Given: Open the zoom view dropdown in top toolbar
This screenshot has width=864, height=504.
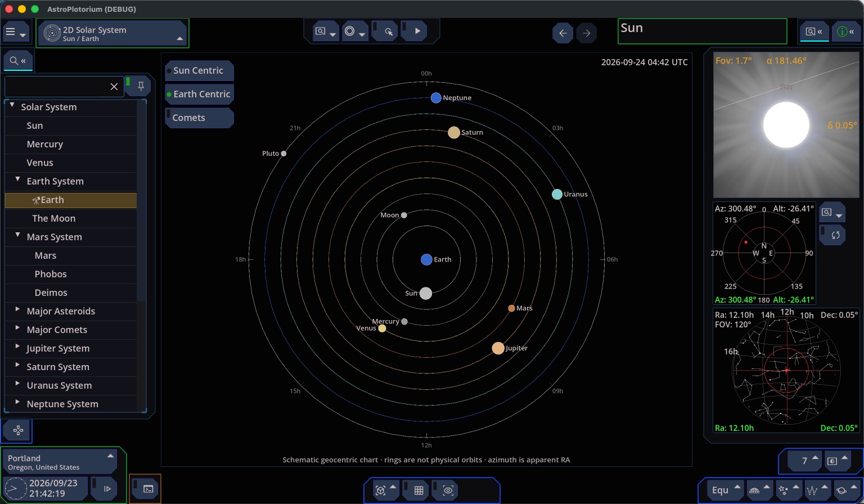Looking at the screenshot, I should [x=325, y=31].
